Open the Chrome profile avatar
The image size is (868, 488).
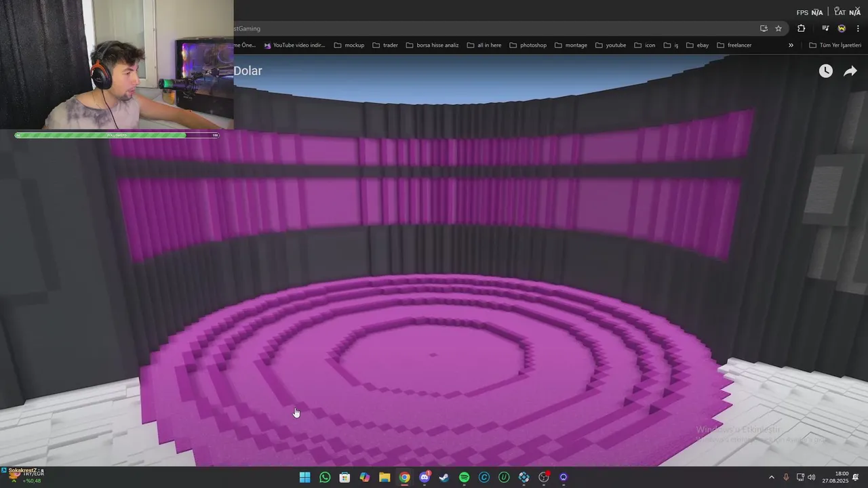[842, 28]
